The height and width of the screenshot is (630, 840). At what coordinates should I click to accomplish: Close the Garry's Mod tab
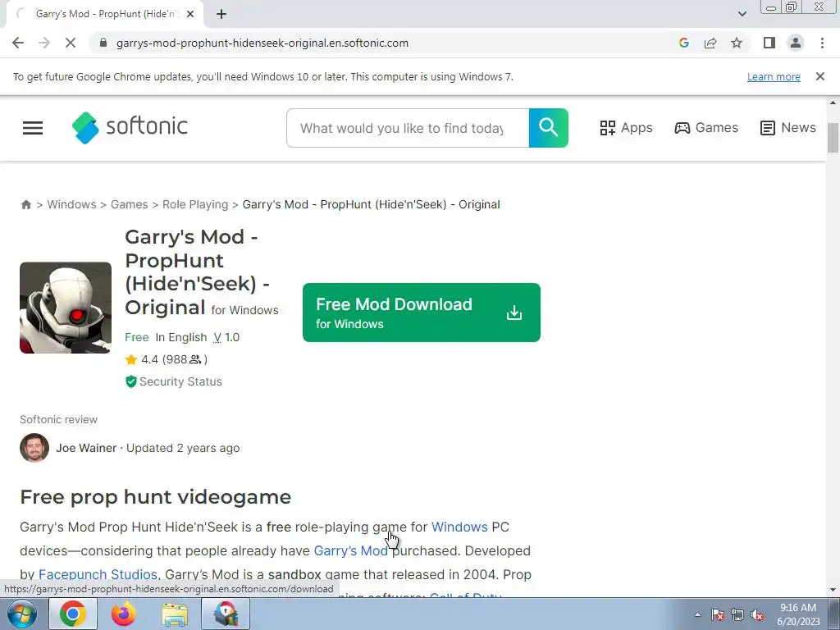[x=190, y=14]
